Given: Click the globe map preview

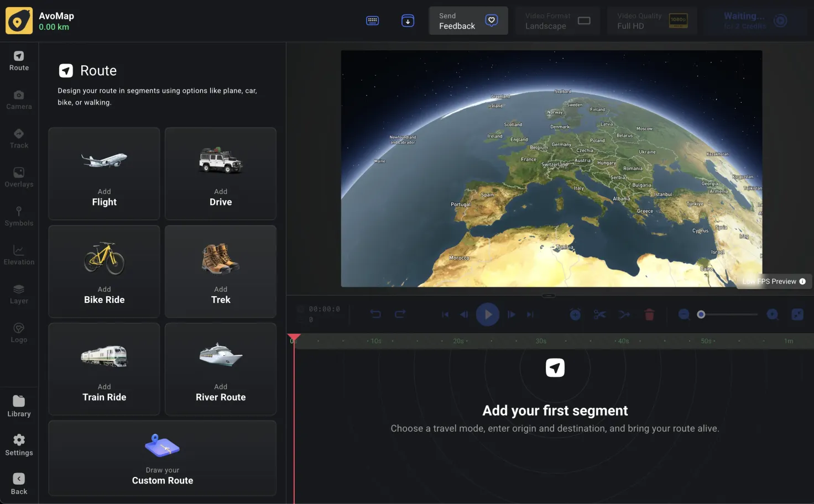Looking at the screenshot, I should pos(551,169).
